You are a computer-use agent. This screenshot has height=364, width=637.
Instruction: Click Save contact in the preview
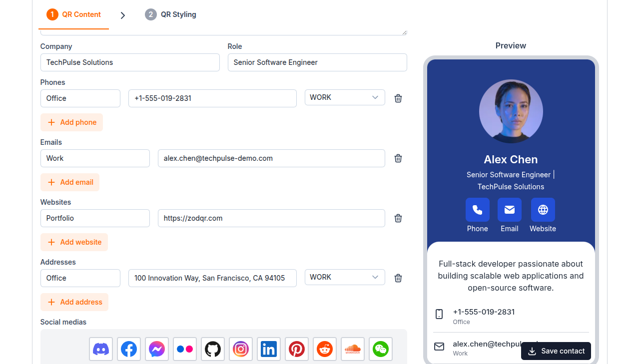[x=556, y=351]
